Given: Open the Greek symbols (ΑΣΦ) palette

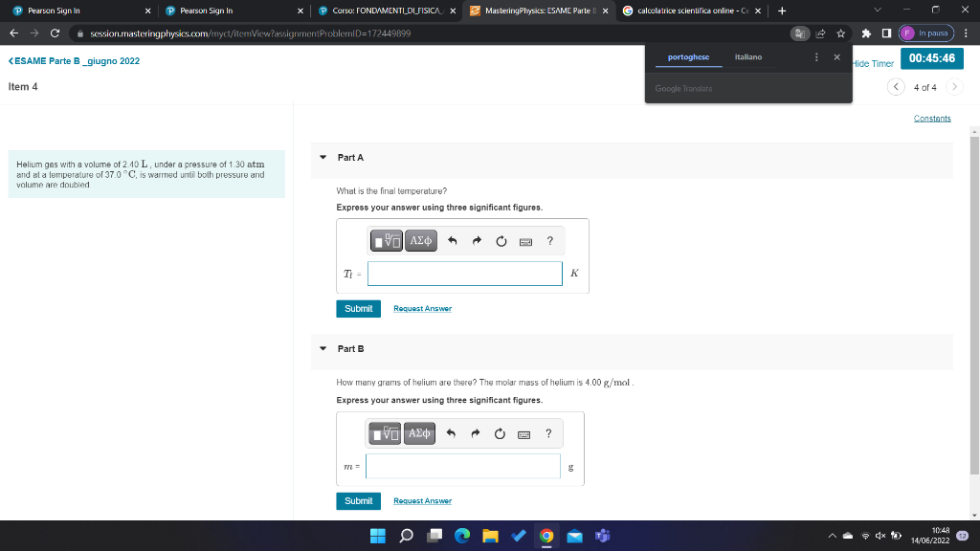Looking at the screenshot, I should pyautogui.click(x=419, y=240).
